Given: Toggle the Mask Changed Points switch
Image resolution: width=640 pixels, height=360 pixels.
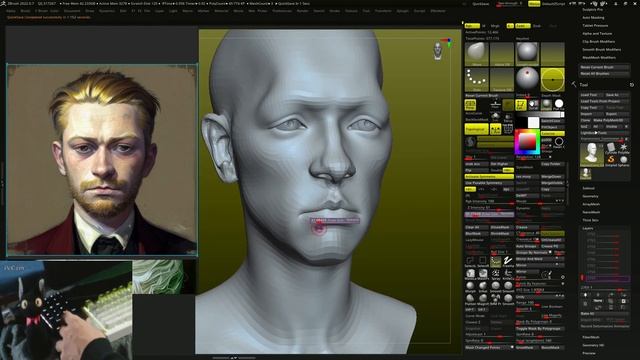Looking at the screenshot, I should [x=489, y=347].
